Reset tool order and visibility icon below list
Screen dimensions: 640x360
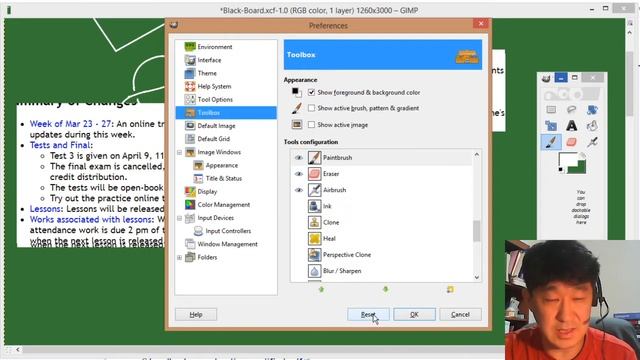tap(450, 289)
